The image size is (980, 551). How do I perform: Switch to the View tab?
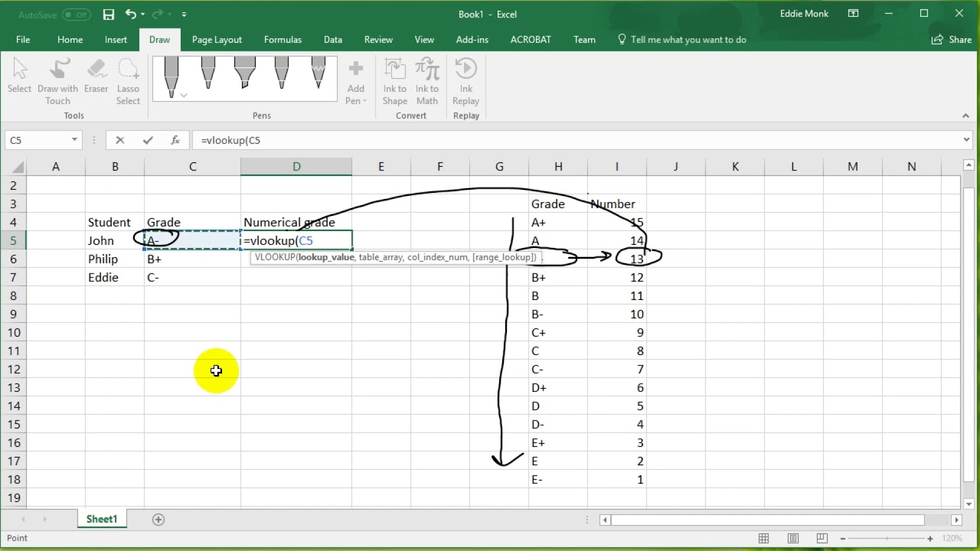coord(424,40)
